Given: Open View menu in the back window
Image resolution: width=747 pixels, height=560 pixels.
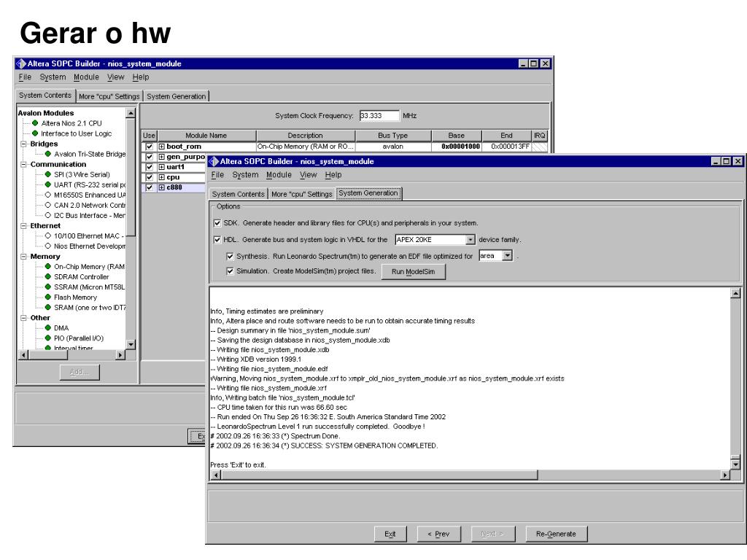Looking at the screenshot, I should (x=115, y=77).
